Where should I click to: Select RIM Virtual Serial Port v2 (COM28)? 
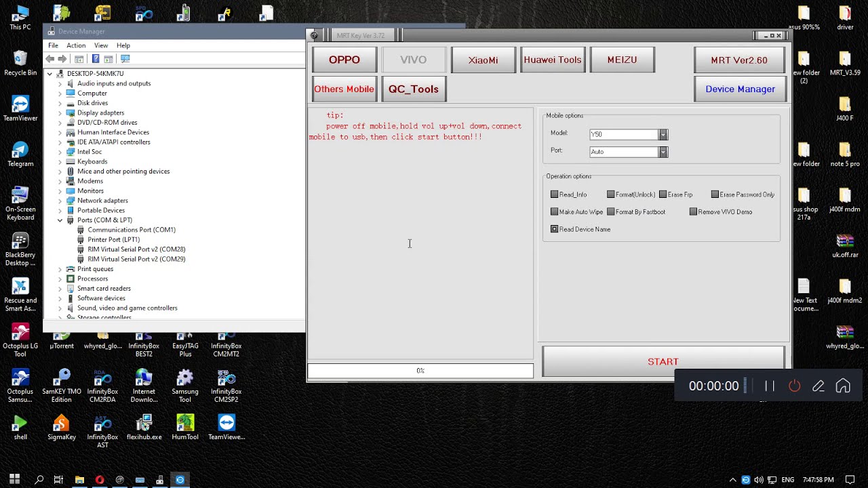[136, 249]
